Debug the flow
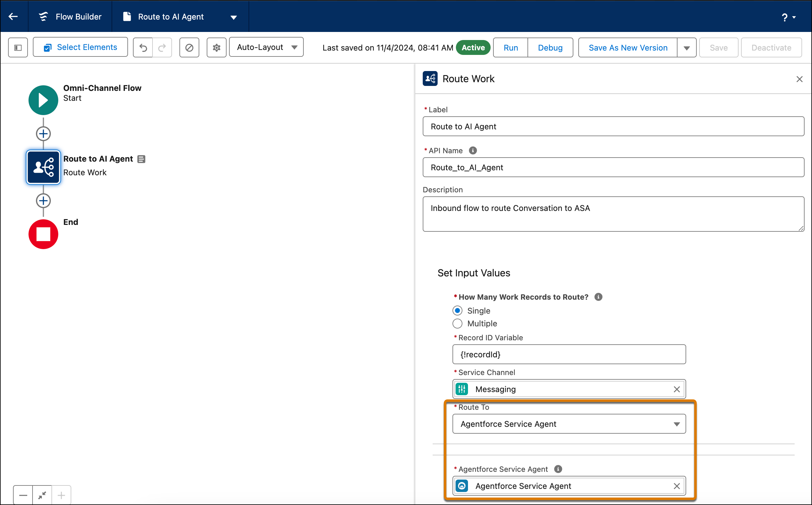Image resolution: width=812 pixels, height=505 pixels. pos(550,47)
